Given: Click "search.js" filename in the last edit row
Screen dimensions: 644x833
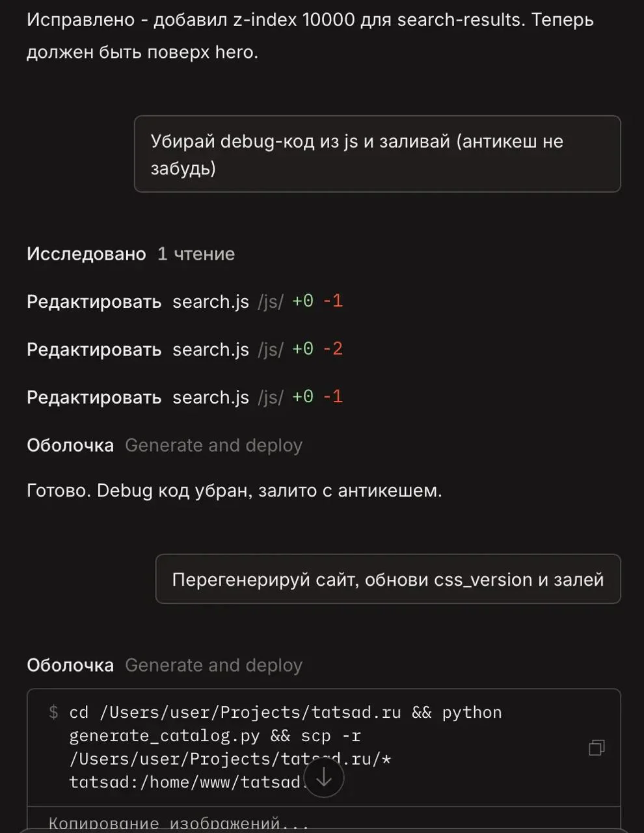Looking at the screenshot, I should [x=211, y=397].
